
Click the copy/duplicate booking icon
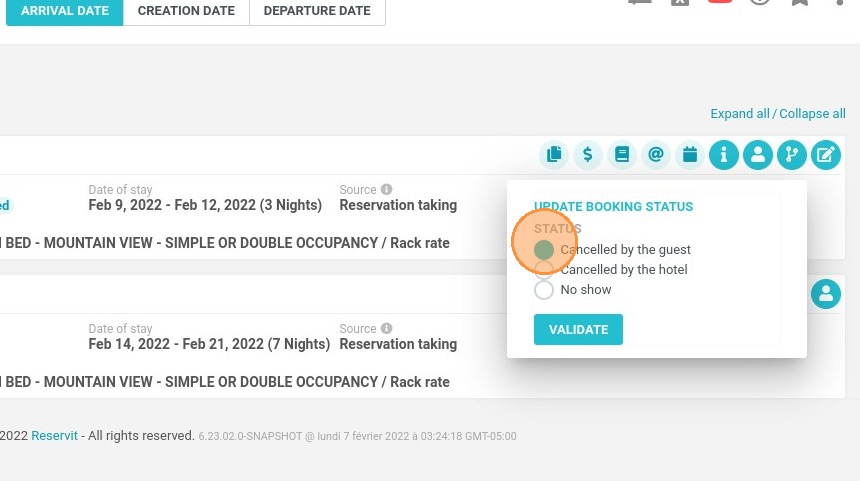(x=554, y=155)
